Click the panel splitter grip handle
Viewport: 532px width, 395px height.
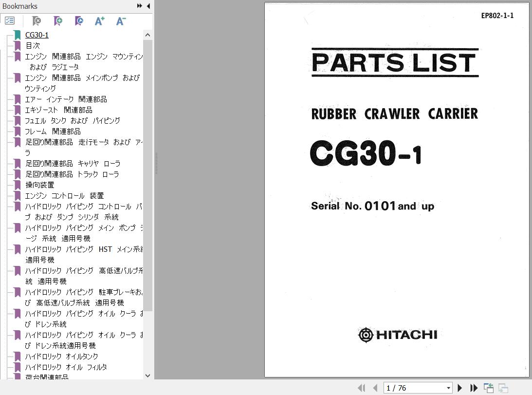tap(156, 163)
